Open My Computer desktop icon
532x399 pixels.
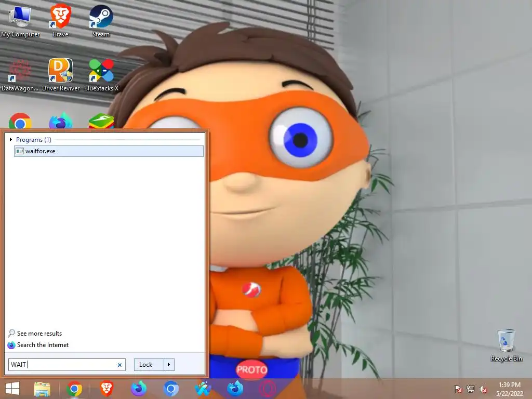20,22
